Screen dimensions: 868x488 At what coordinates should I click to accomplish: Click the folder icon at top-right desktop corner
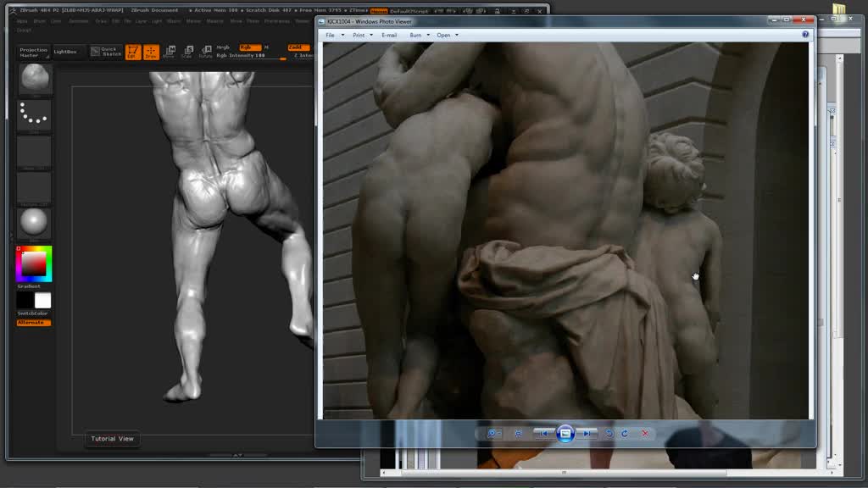point(839,8)
